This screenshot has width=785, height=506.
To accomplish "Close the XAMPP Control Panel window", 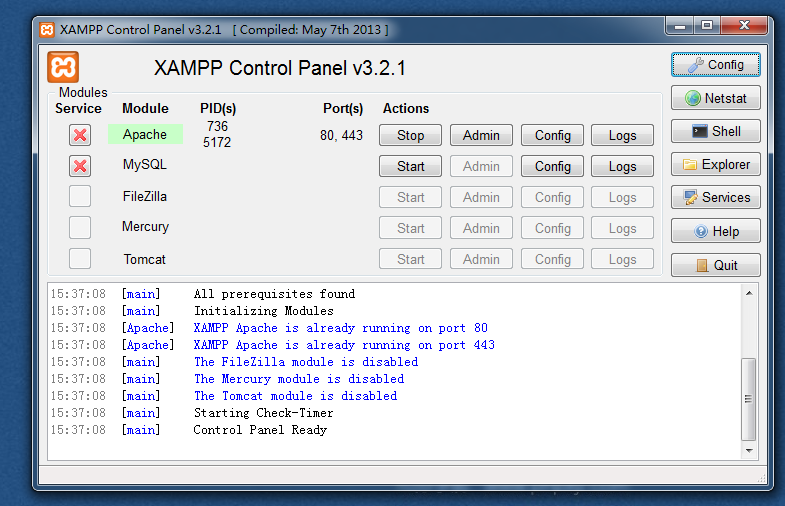I will (x=744, y=25).
